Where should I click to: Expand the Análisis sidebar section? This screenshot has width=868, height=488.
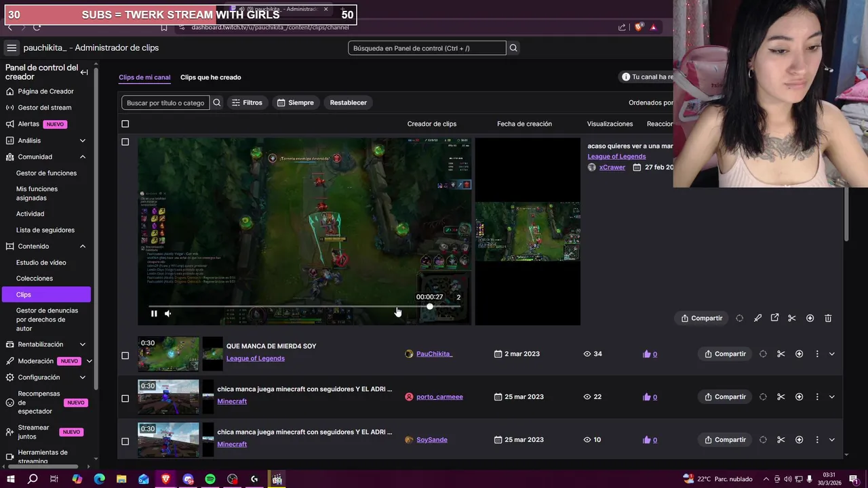pyautogui.click(x=83, y=140)
